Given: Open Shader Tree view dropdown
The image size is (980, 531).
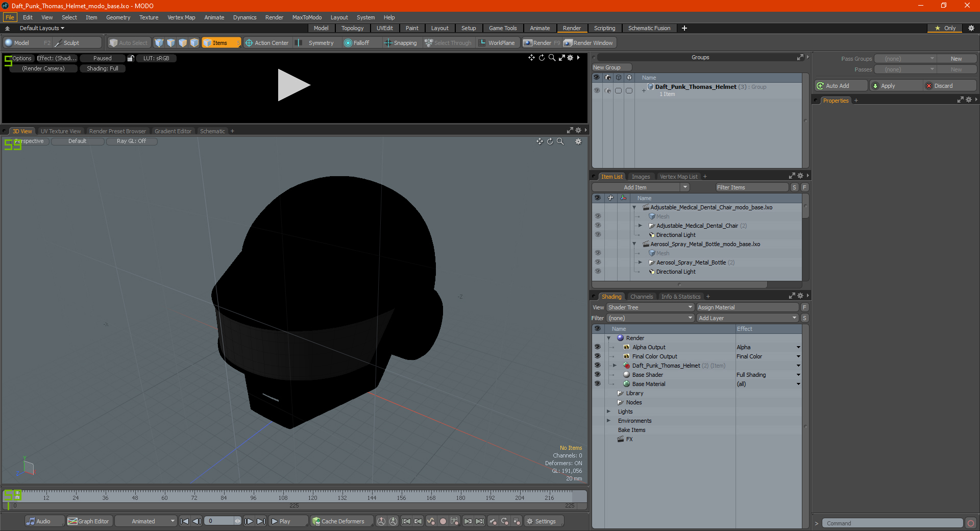Looking at the screenshot, I should 650,307.
